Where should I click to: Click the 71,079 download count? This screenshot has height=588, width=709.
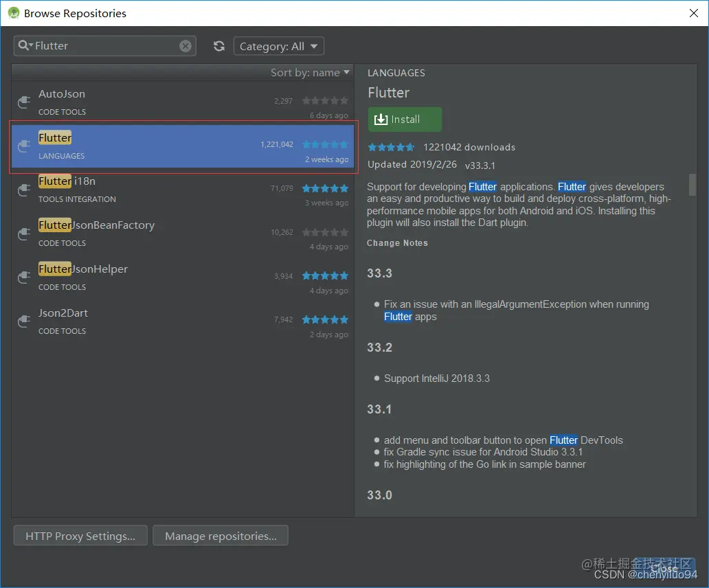pos(282,188)
